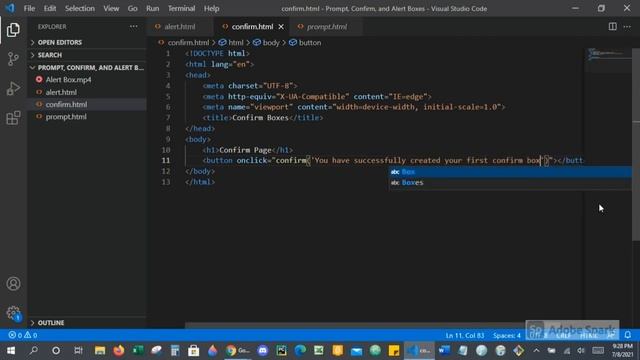Open Mail app on taskbar
640x360 pixels.
356,351
